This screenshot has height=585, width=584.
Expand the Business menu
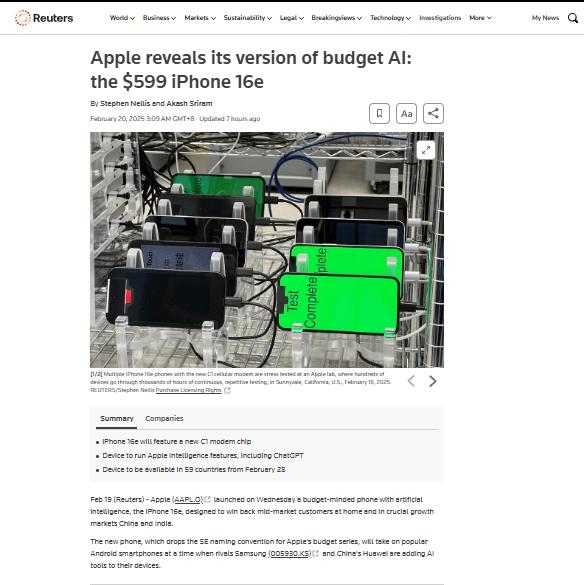coord(159,18)
